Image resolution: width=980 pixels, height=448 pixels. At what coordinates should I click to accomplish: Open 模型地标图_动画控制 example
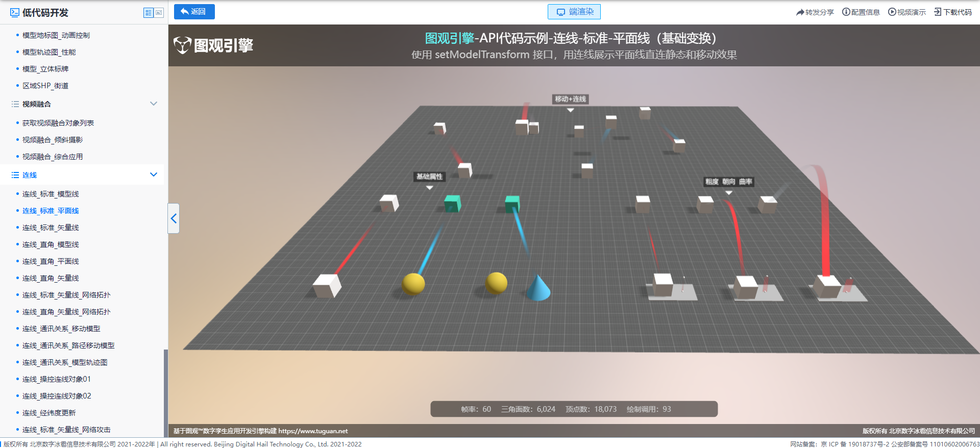click(56, 35)
